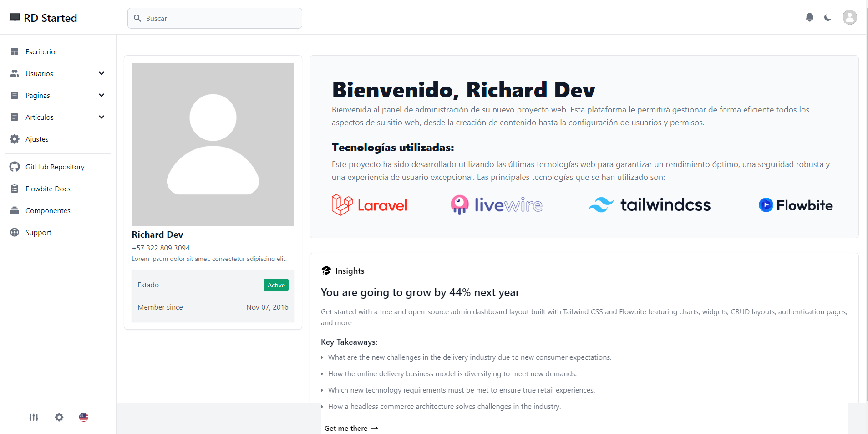This screenshot has width=868, height=434.
Task: Click the GitHub octocat icon
Action: pos(15,167)
